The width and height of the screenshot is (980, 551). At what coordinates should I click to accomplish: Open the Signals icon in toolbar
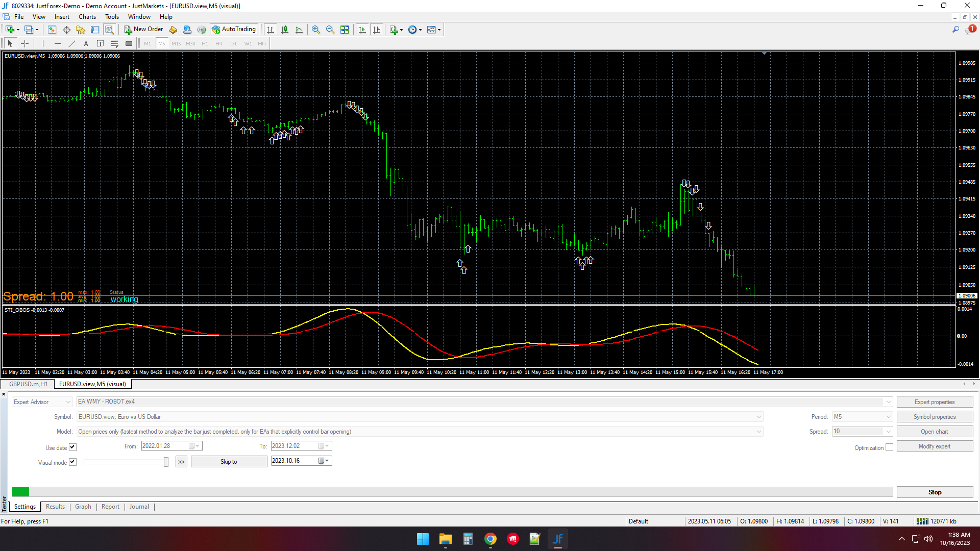tap(202, 30)
